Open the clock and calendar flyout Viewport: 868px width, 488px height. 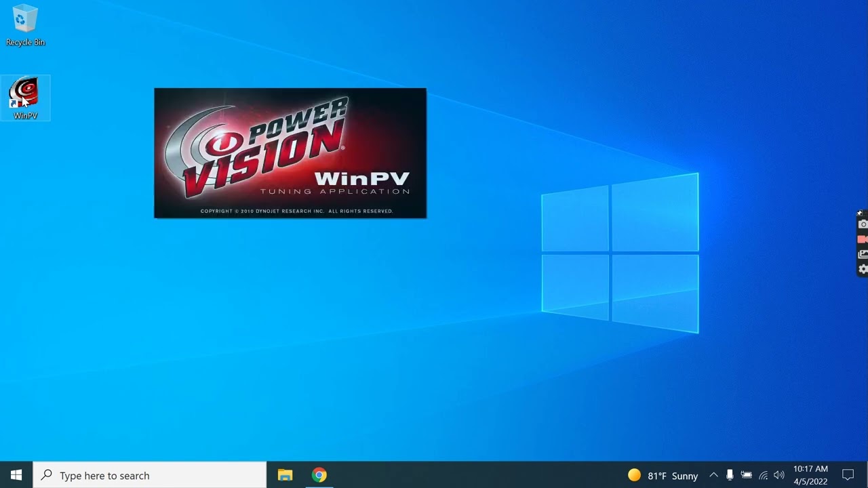point(810,475)
